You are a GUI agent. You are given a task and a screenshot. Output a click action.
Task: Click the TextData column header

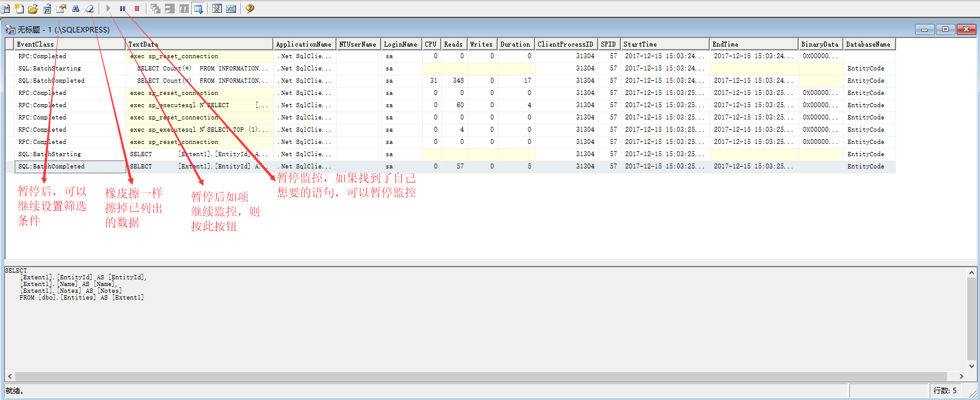(x=199, y=44)
